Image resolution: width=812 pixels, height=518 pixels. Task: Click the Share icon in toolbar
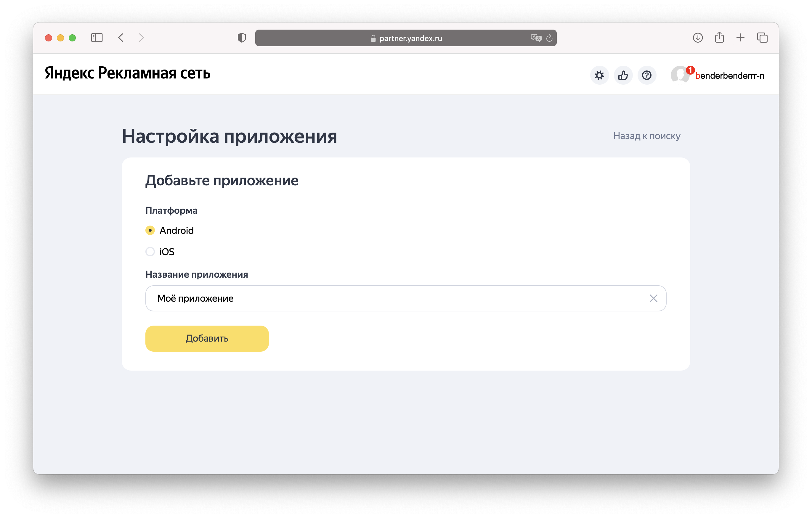[x=719, y=37]
